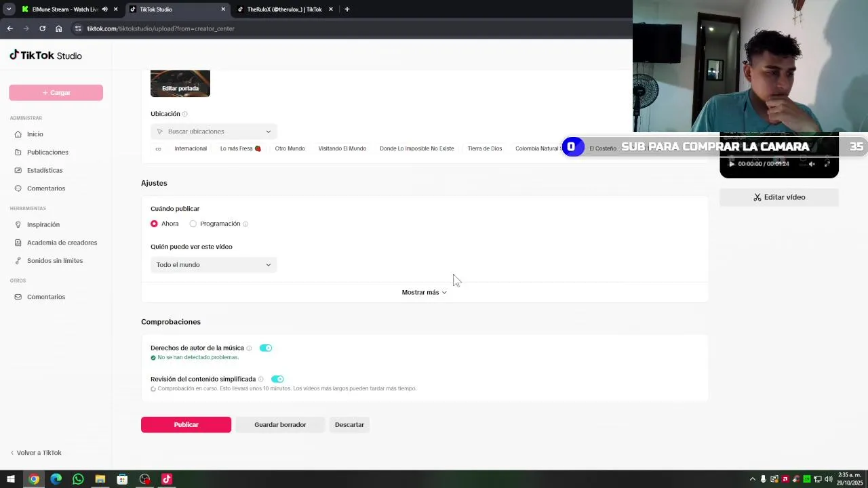Open the Buscar ubicaciones dropdown
The height and width of the screenshot is (488, 868).
(x=214, y=131)
